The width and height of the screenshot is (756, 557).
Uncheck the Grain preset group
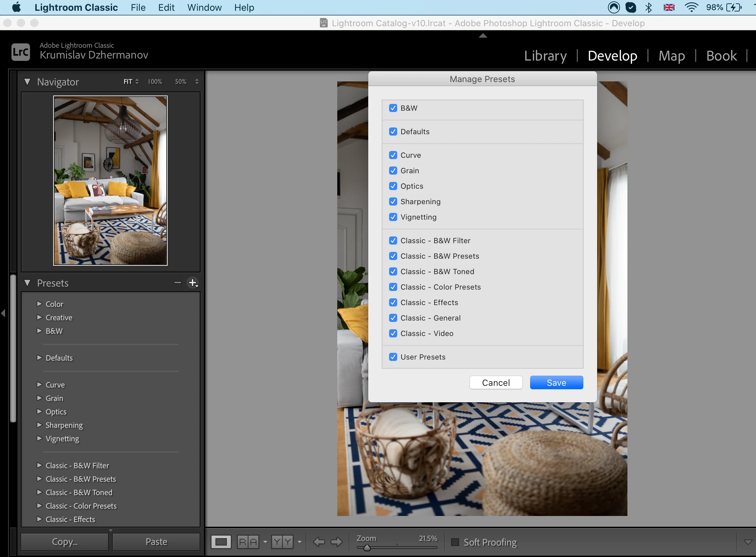tap(393, 171)
